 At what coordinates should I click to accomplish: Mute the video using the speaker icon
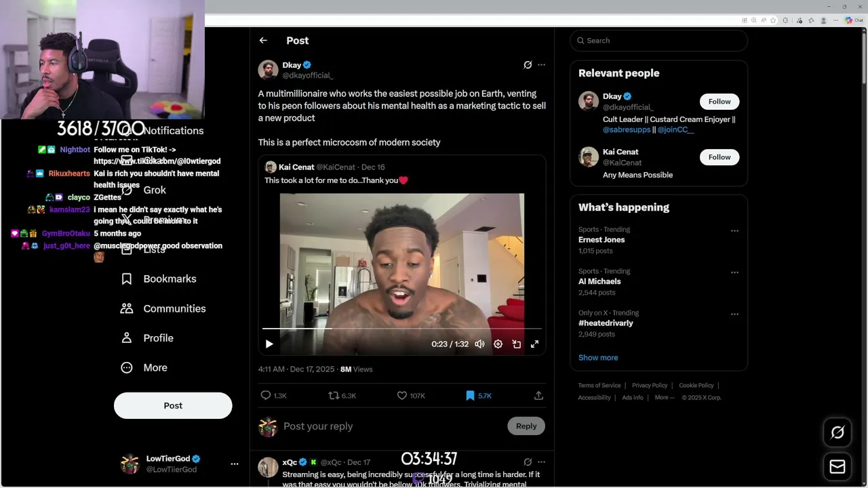pos(479,344)
